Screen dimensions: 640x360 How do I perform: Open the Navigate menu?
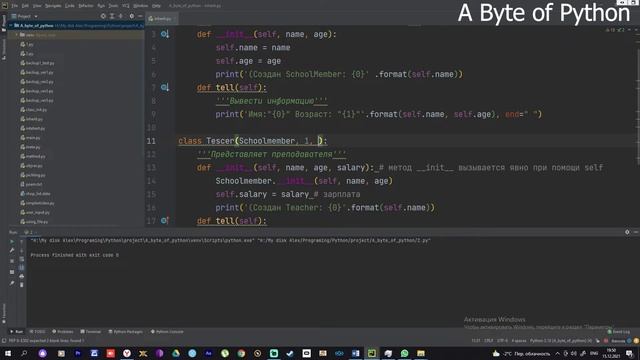click(x=53, y=6)
